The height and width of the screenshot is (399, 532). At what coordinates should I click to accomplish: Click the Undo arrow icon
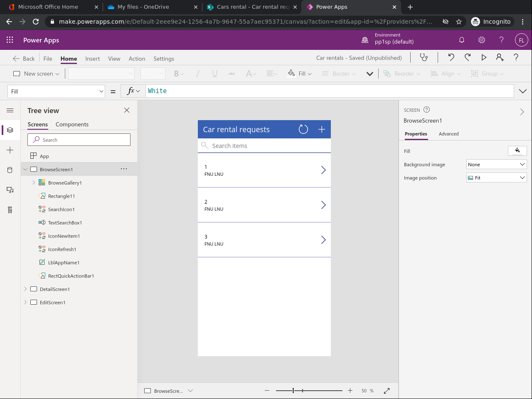tap(451, 58)
